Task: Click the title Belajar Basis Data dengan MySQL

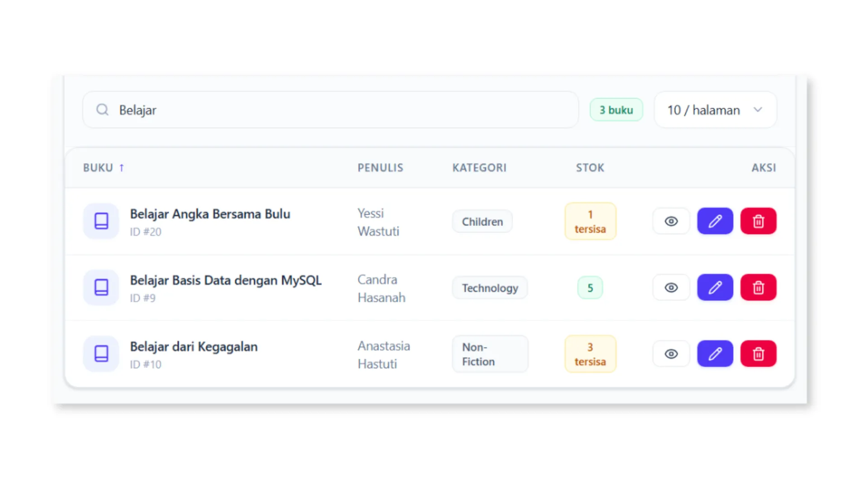Action: [x=226, y=280]
